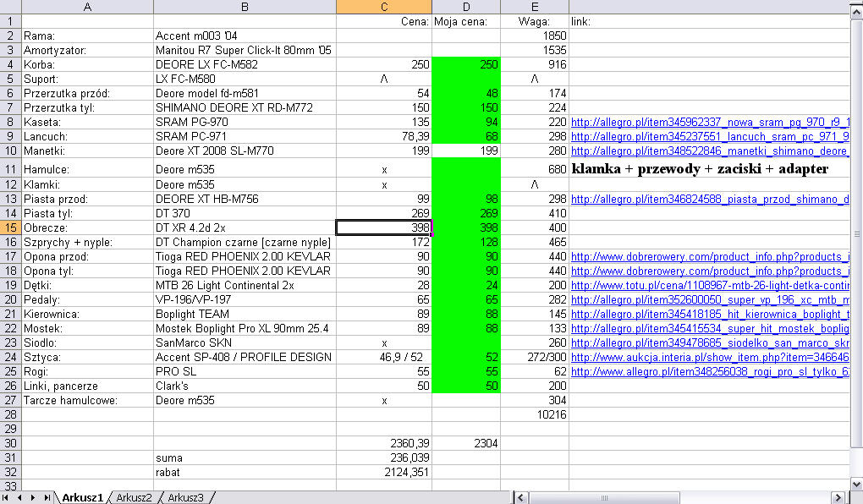
Task: Click vertical scrollbar up arrow
Action: (856, 13)
